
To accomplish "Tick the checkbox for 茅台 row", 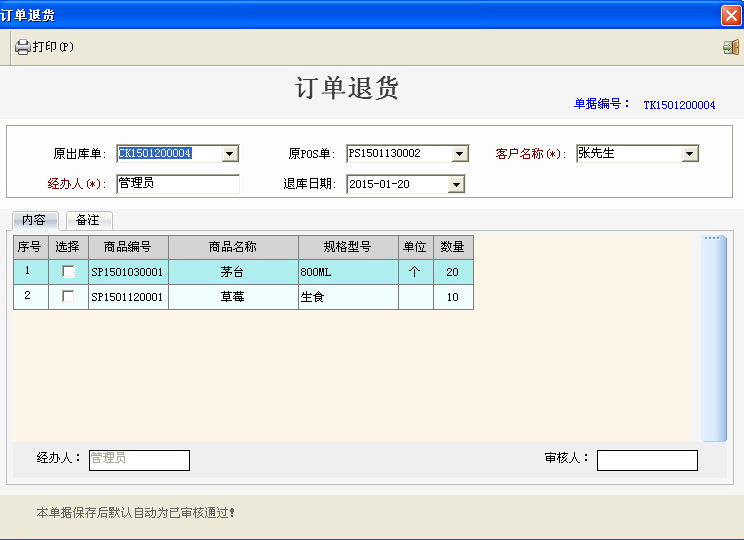I will pos(68,271).
